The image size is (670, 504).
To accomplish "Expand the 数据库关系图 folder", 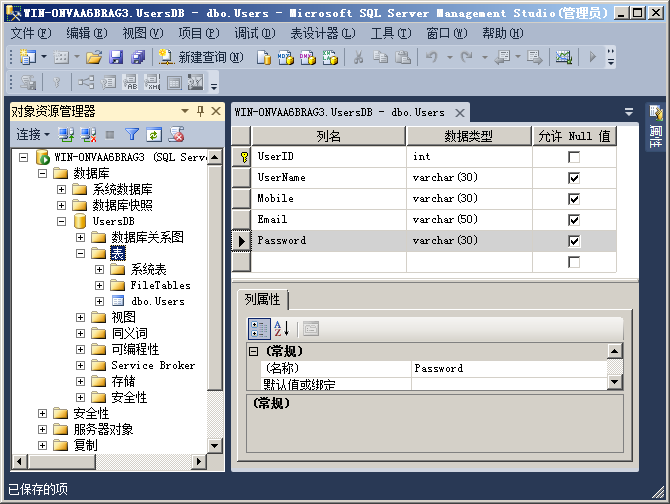I will [x=80, y=237].
